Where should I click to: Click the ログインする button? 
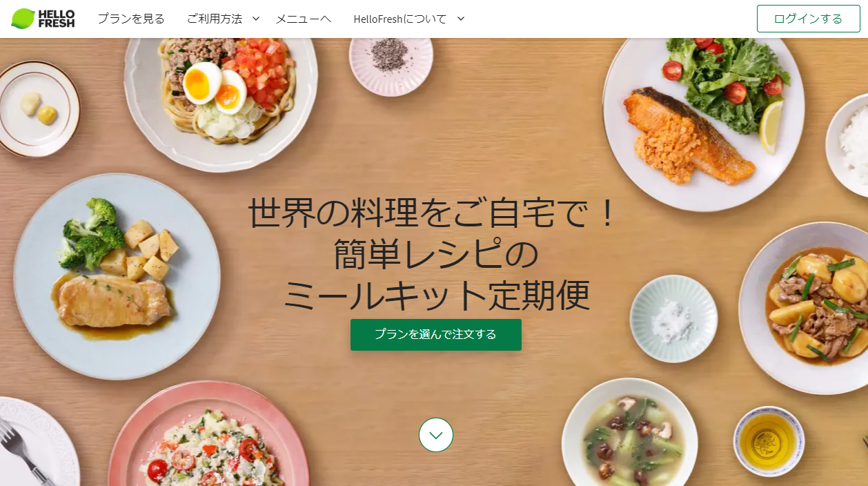809,19
